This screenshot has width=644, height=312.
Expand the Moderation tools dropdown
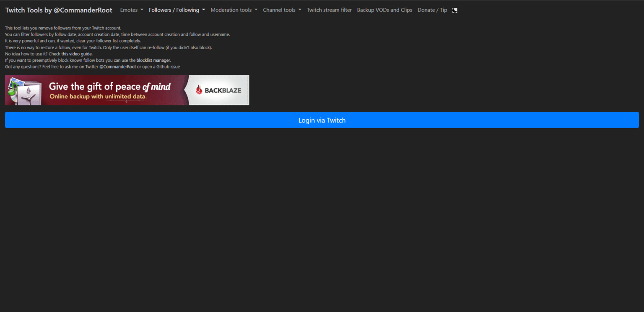tap(234, 10)
